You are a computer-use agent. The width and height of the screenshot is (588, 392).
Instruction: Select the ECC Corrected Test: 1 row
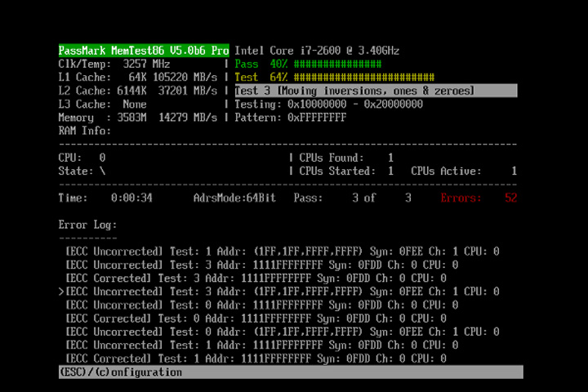[x=256, y=359]
